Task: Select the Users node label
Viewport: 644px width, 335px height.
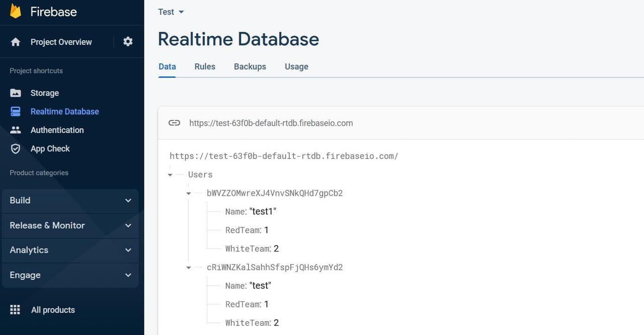Action: (200, 175)
